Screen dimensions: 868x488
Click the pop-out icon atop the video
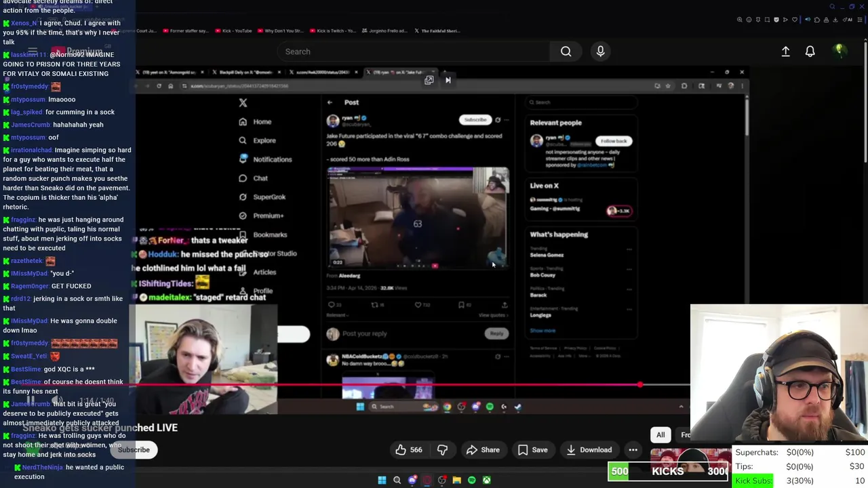[429, 80]
